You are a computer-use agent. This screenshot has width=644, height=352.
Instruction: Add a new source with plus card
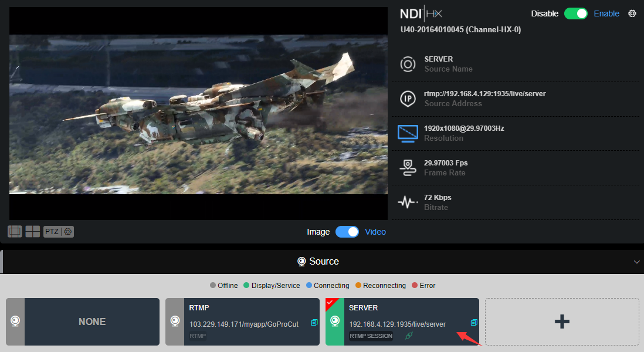(x=562, y=321)
